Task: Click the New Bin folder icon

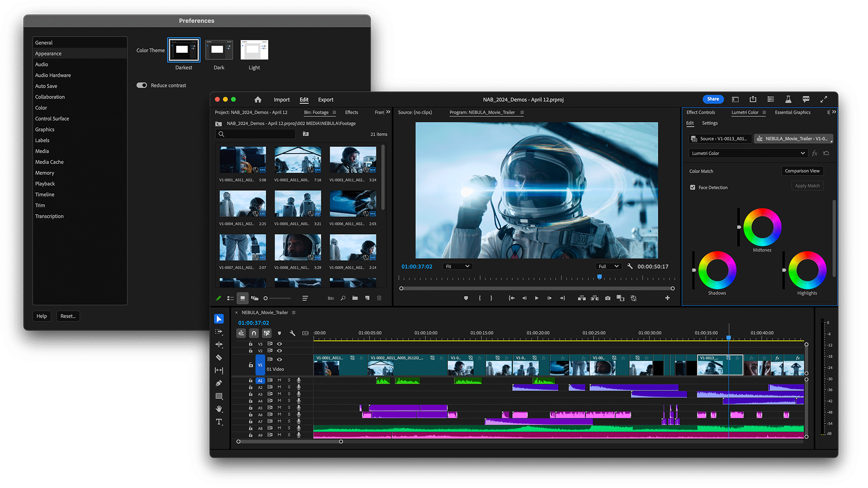Action: click(x=354, y=298)
